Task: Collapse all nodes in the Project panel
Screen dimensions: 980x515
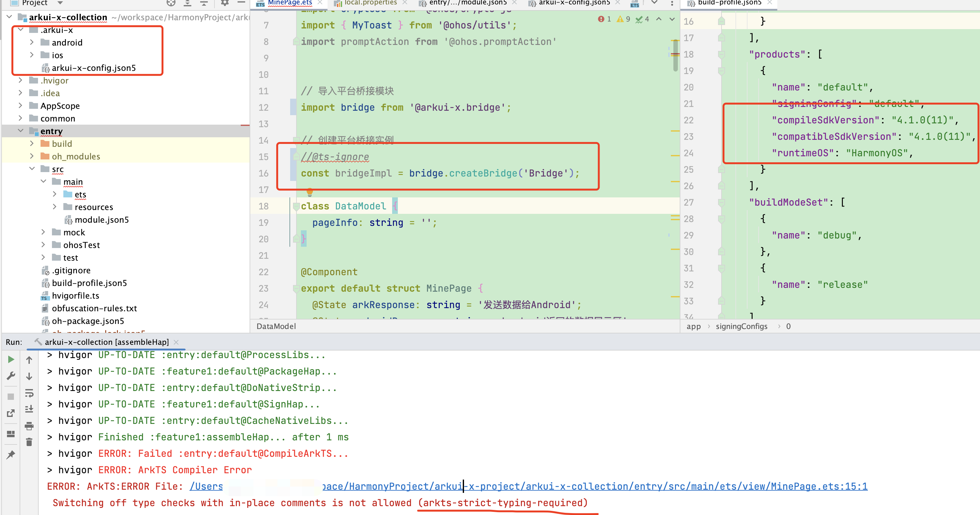Action: tap(204, 3)
